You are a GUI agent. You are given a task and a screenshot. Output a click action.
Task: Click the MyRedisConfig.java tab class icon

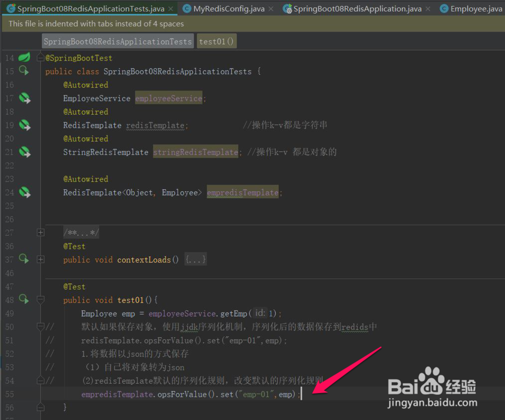click(186, 9)
